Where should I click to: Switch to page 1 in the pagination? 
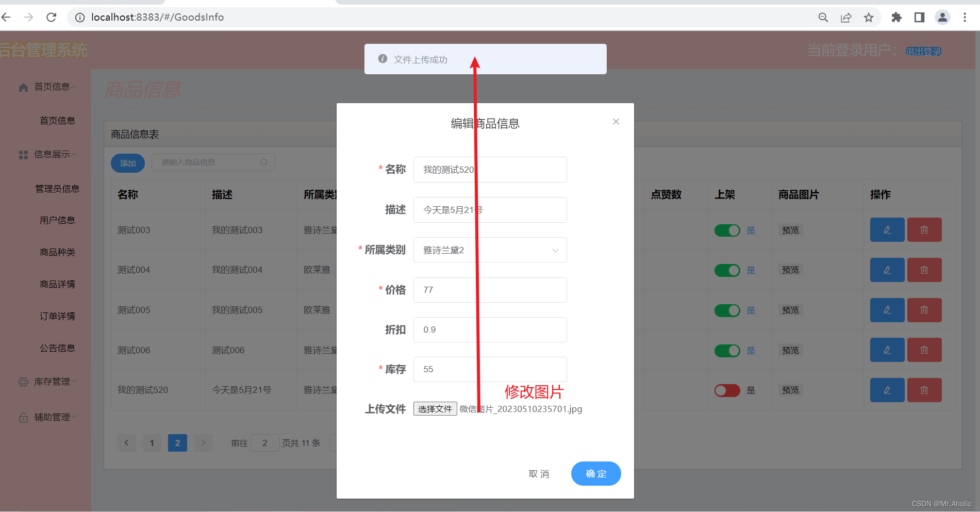pyautogui.click(x=152, y=442)
